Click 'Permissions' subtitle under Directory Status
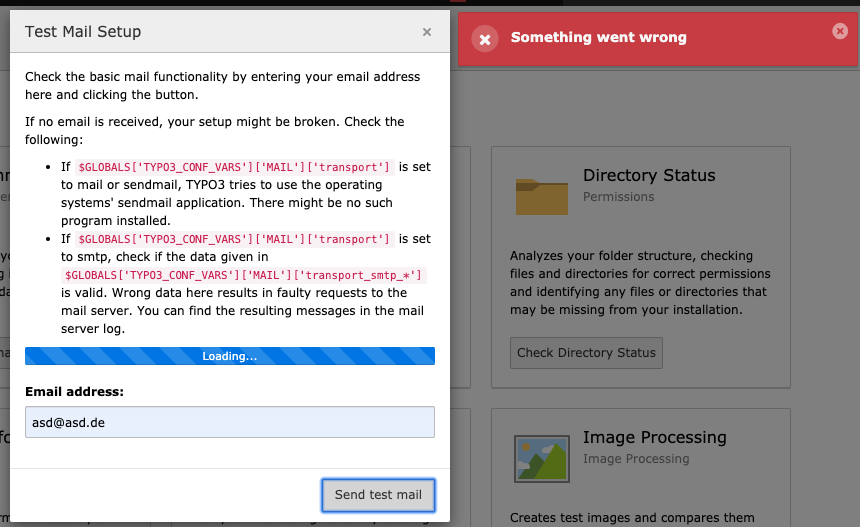860x527 pixels. click(618, 197)
